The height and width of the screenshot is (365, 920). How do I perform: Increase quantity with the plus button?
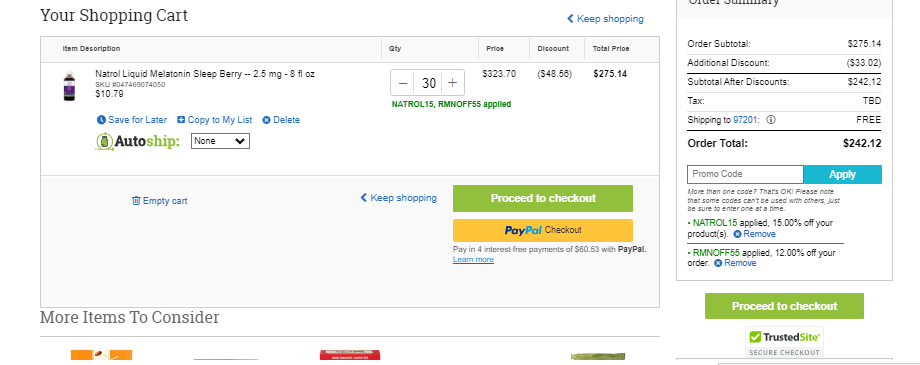pos(452,83)
